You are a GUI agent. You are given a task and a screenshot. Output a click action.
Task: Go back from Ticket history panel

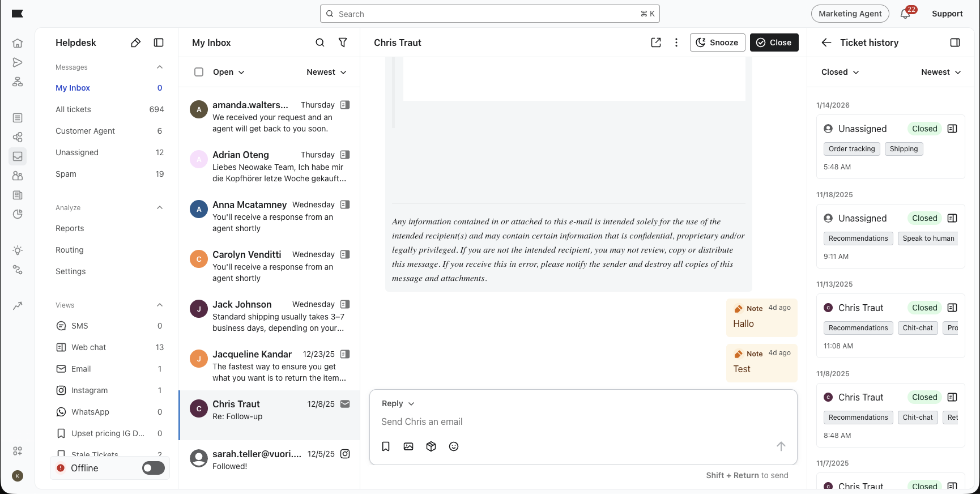pos(826,42)
